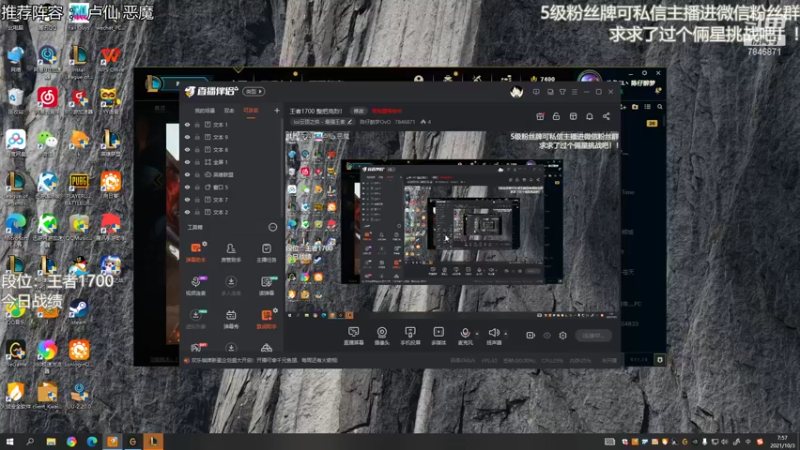Add 多媒体 multimedia source
The width and height of the screenshot is (800, 450).
(438, 336)
